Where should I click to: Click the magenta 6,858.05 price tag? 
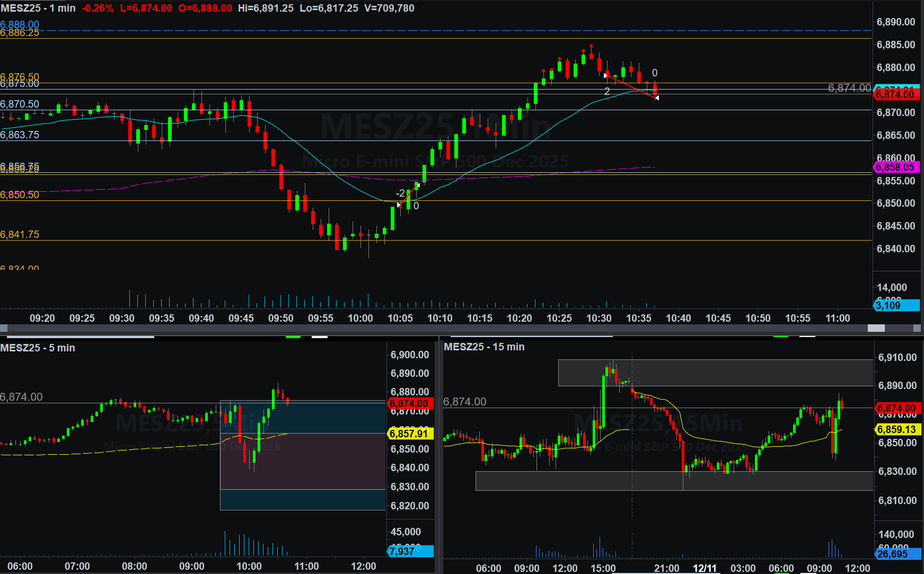[x=895, y=167]
